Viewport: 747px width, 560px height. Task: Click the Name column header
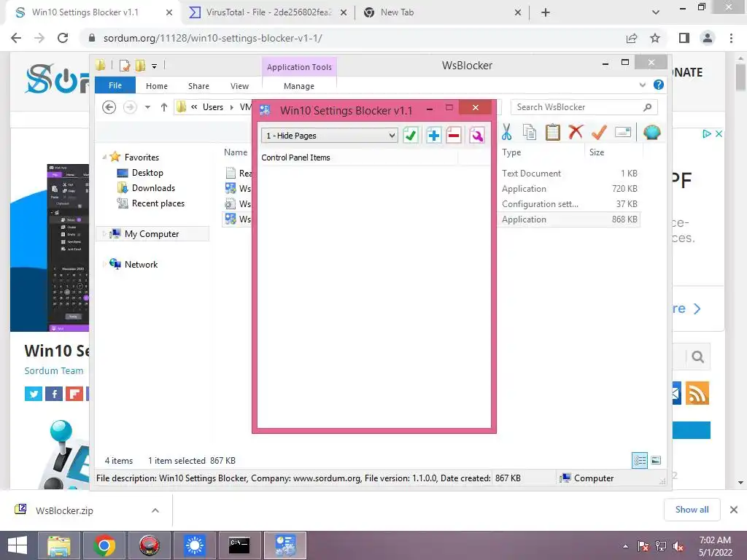[236, 152]
